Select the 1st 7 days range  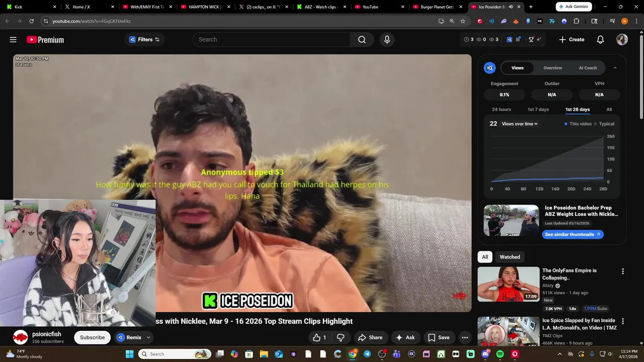click(538, 110)
